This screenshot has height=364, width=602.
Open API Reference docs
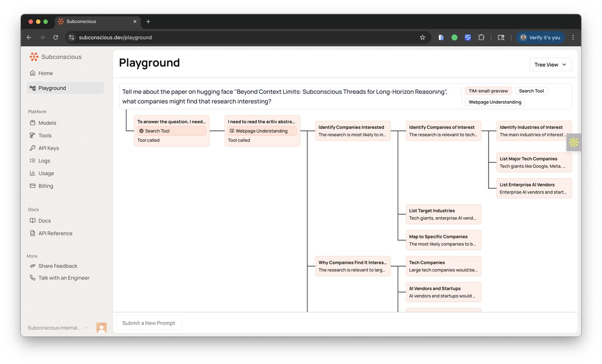[x=65, y=233]
